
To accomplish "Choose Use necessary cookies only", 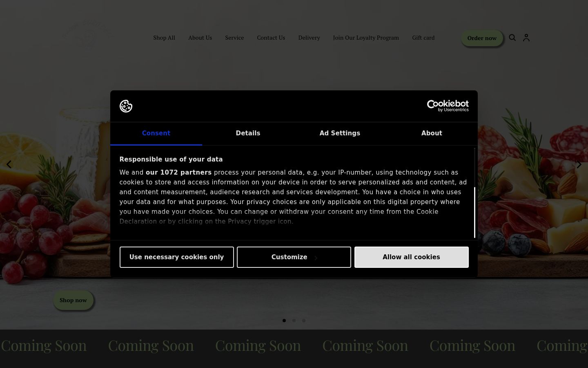I will coord(177,257).
